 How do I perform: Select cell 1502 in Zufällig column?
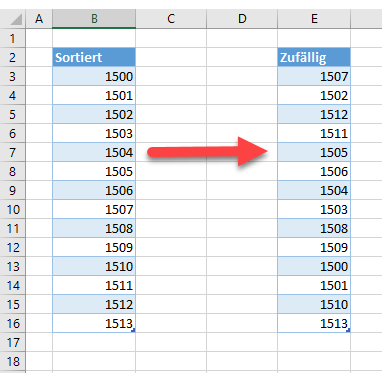(x=314, y=95)
